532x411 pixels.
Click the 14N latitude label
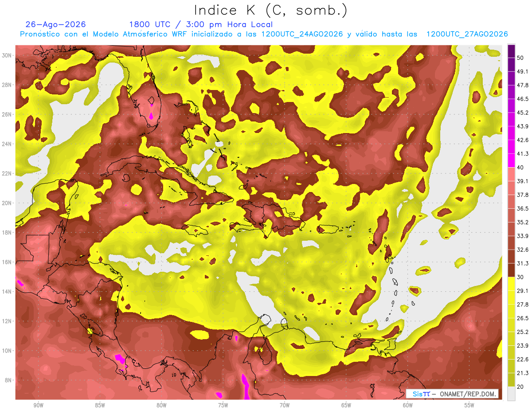point(7,291)
